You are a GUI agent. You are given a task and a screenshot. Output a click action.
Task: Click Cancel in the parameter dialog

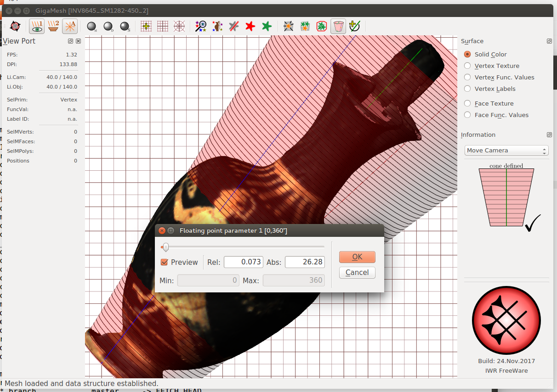357,272
